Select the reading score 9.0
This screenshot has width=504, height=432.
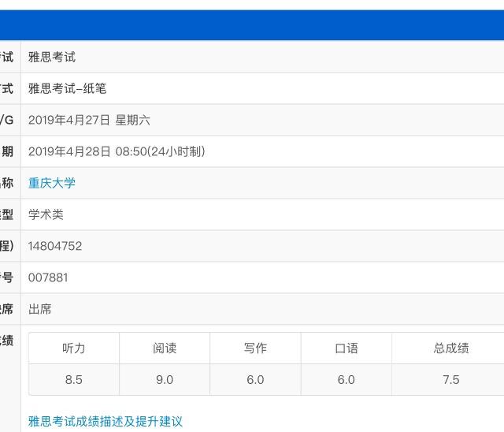click(x=165, y=379)
